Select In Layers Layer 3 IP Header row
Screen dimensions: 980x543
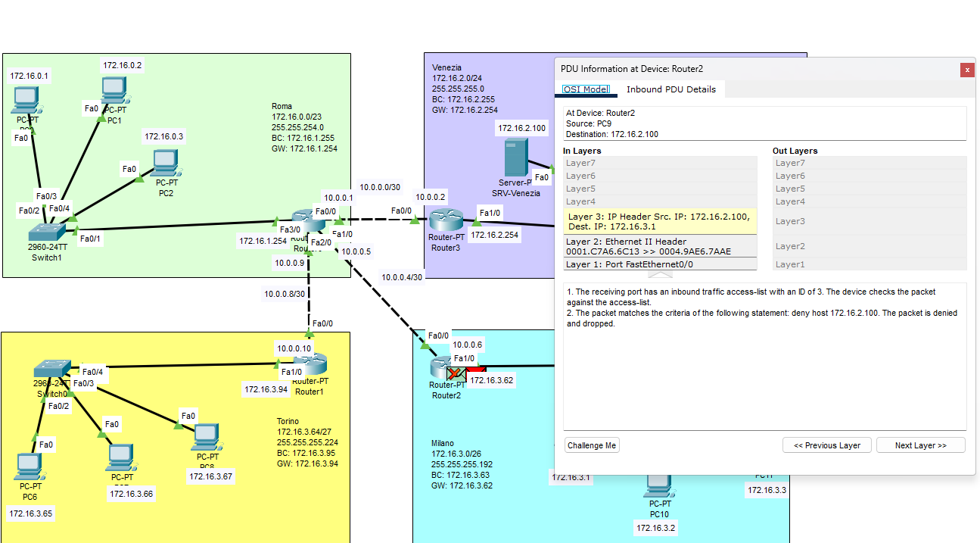pyautogui.click(x=660, y=221)
